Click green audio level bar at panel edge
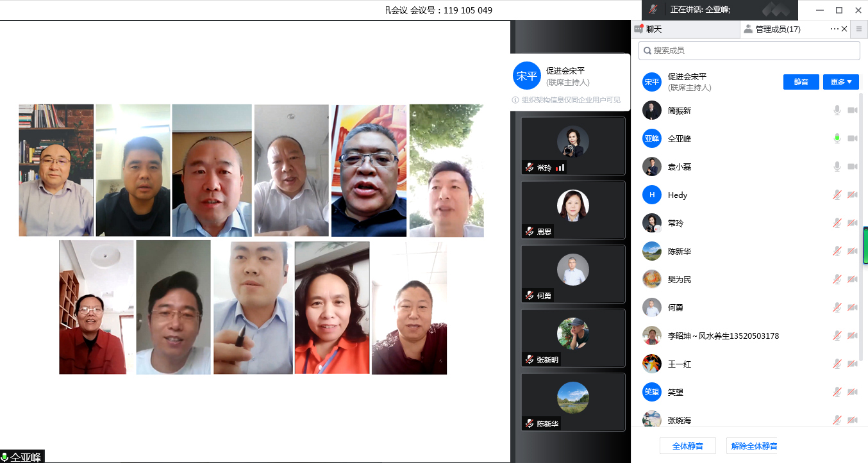Screen dimensions: 868x463 865,245
